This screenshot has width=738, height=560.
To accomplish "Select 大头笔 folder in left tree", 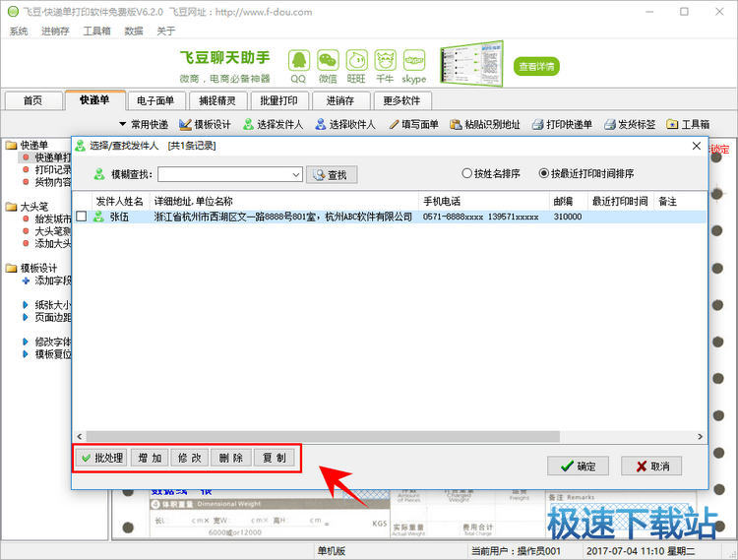I will click(28, 207).
